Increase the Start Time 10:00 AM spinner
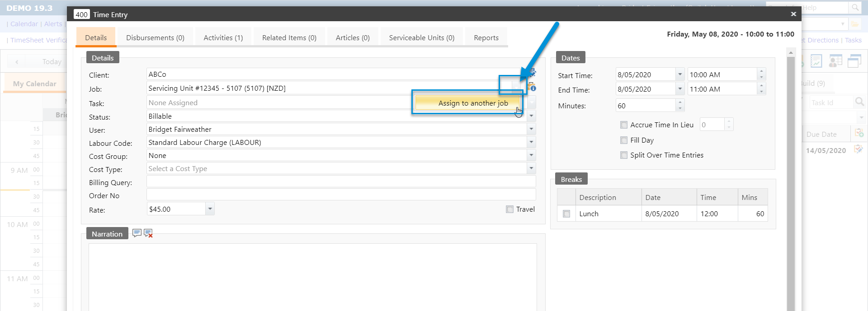The image size is (868, 311). pyautogui.click(x=761, y=71)
